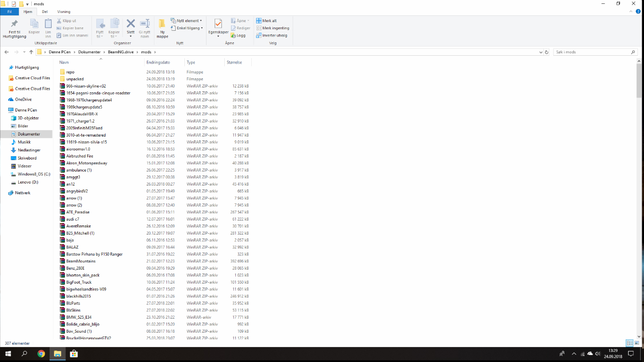Switch to the Hjem ribbon tab
The width and height of the screenshot is (644, 362).
[28, 12]
